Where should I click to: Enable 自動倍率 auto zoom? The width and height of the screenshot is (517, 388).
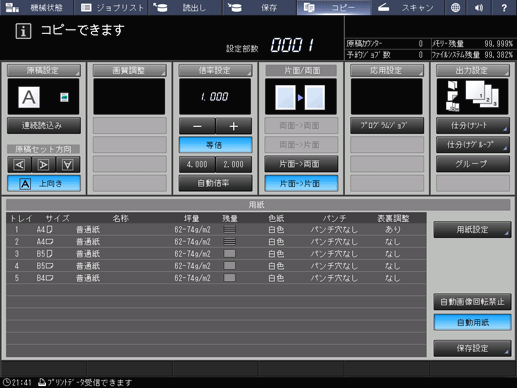coord(215,183)
